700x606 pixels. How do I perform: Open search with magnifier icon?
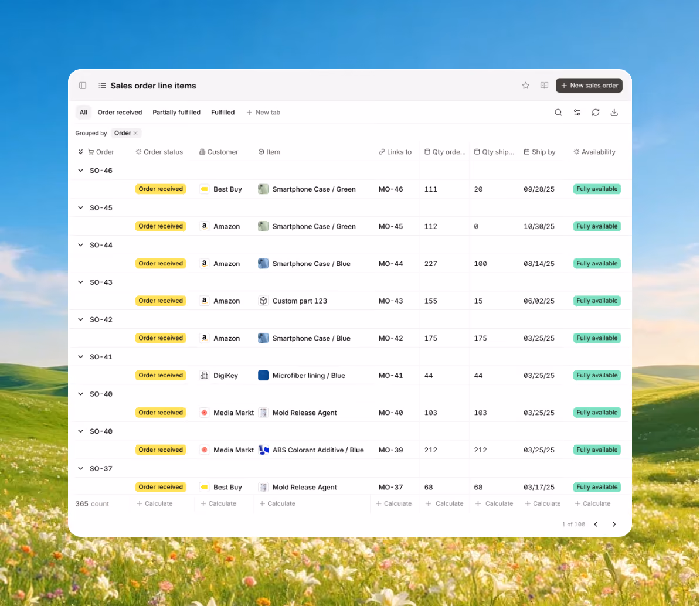(x=558, y=113)
